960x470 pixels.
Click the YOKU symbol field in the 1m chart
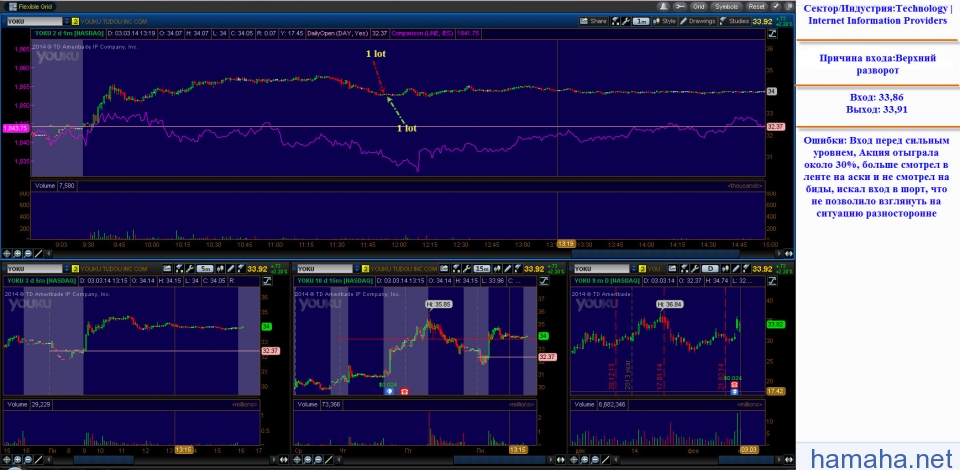[x=34, y=21]
